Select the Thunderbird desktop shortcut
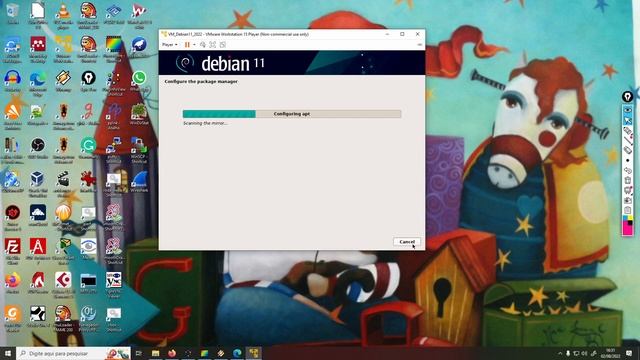Screen dimensions: 640x360 tap(139, 48)
